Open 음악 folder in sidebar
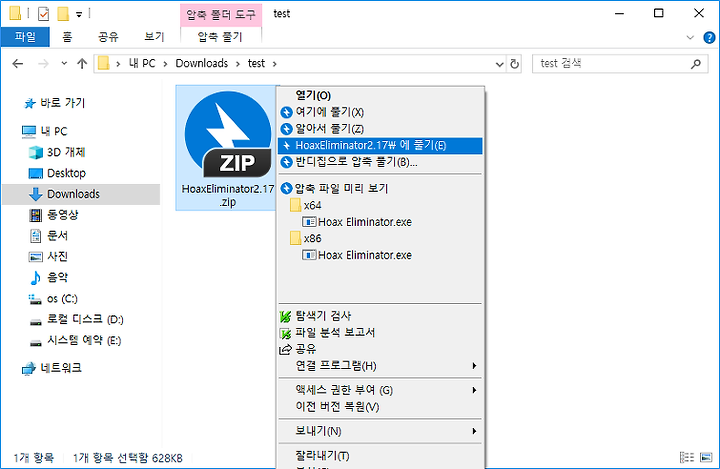Image resolution: width=720 pixels, height=469 pixels. coord(57,277)
